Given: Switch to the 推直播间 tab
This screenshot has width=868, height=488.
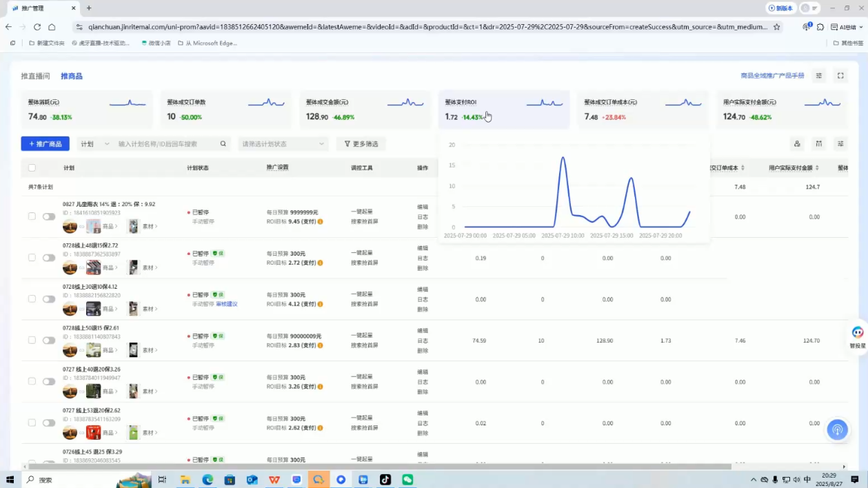Looking at the screenshot, I should pyautogui.click(x=34, y=75).
